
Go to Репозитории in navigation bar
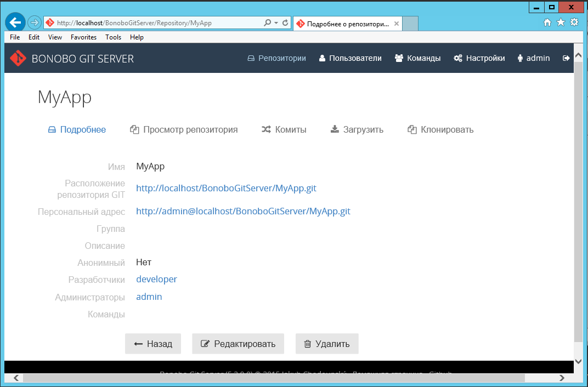(277, 58)
